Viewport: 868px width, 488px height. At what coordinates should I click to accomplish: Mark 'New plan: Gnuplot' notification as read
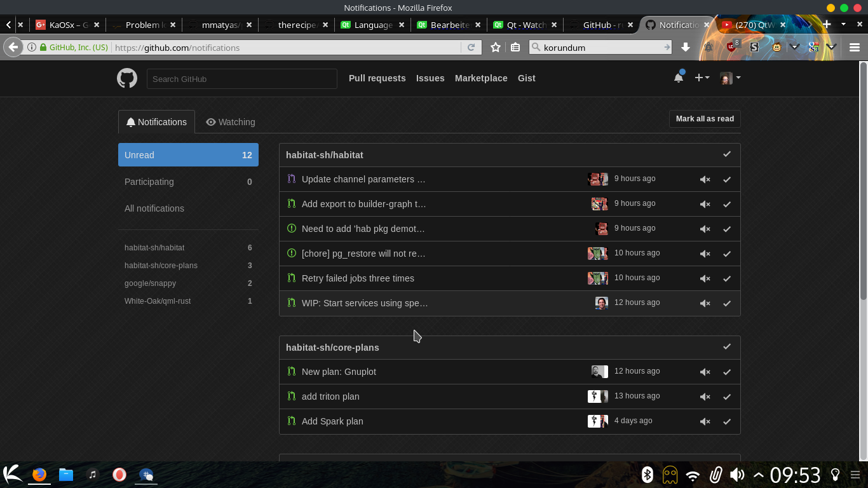727,372
